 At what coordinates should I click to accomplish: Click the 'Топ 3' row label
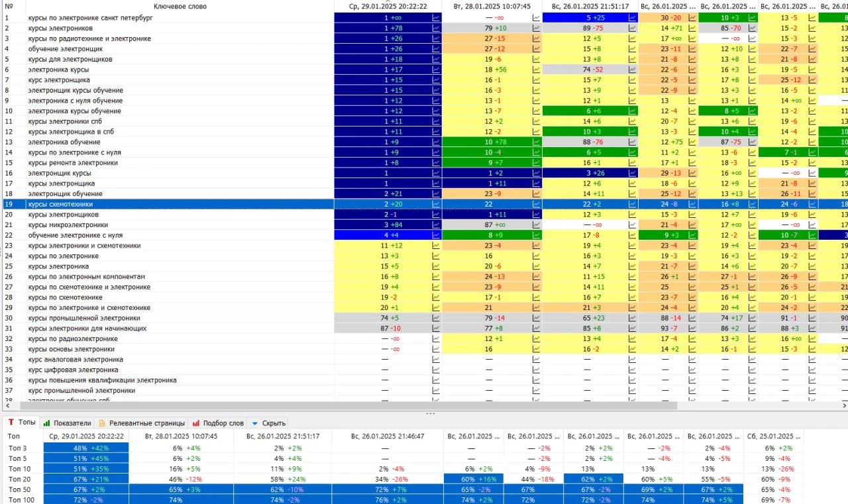pyautogui.click(x=17, y=448)
